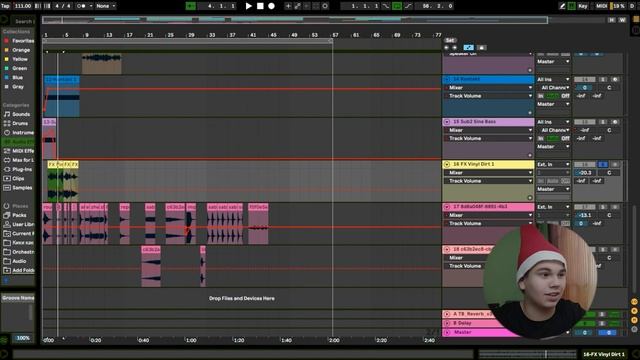Open the Current Project place
640x360 pixels.
[x=19, y=233]
